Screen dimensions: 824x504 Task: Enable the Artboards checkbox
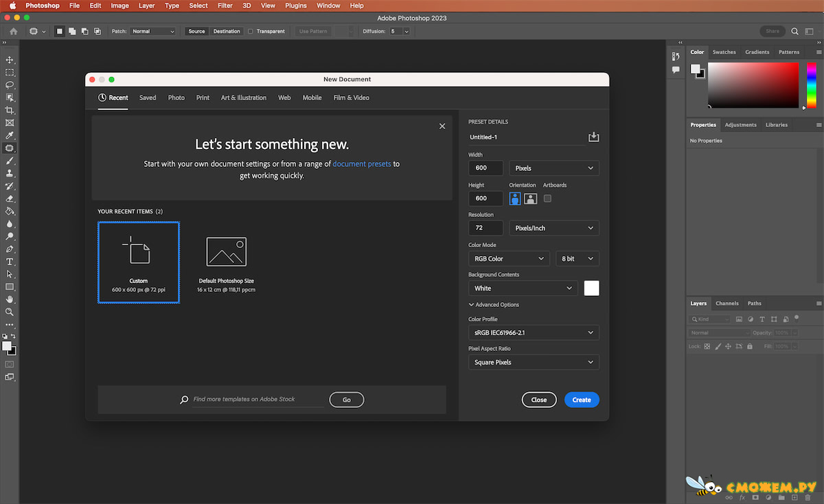[547, 198]
